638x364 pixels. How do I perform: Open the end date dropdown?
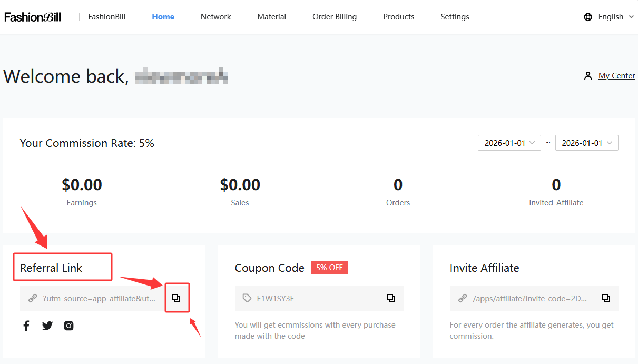click(x=586, y=143)
